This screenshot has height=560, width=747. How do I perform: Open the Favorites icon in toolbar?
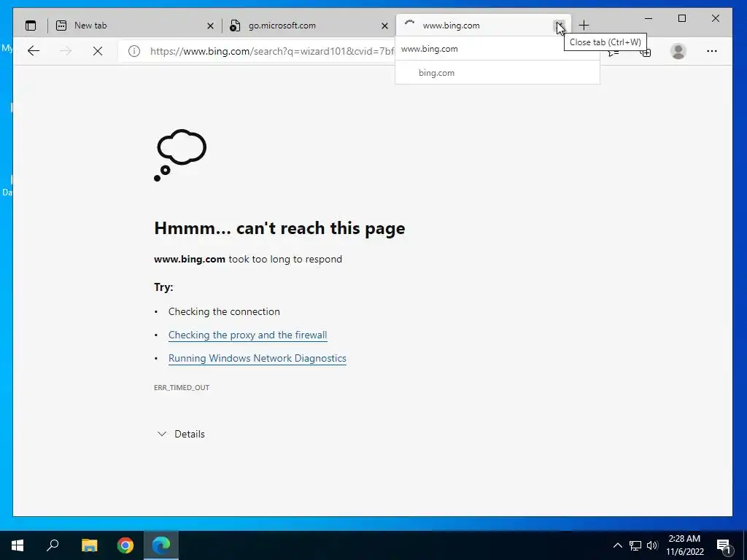point(614,52)
